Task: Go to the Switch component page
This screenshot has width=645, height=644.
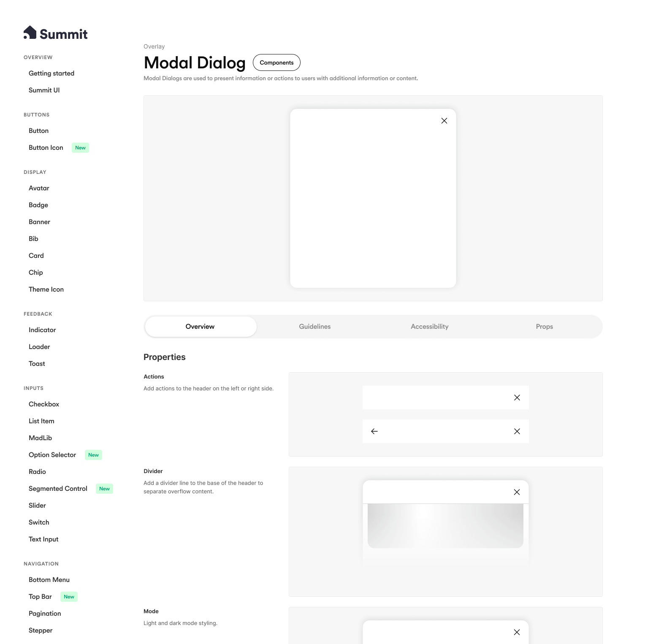Action: 39,522
